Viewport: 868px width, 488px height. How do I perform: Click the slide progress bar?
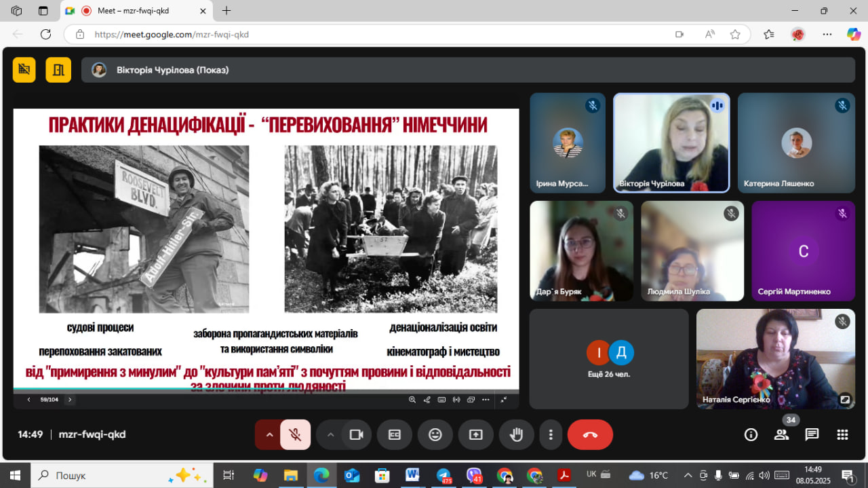coord(266,390)
